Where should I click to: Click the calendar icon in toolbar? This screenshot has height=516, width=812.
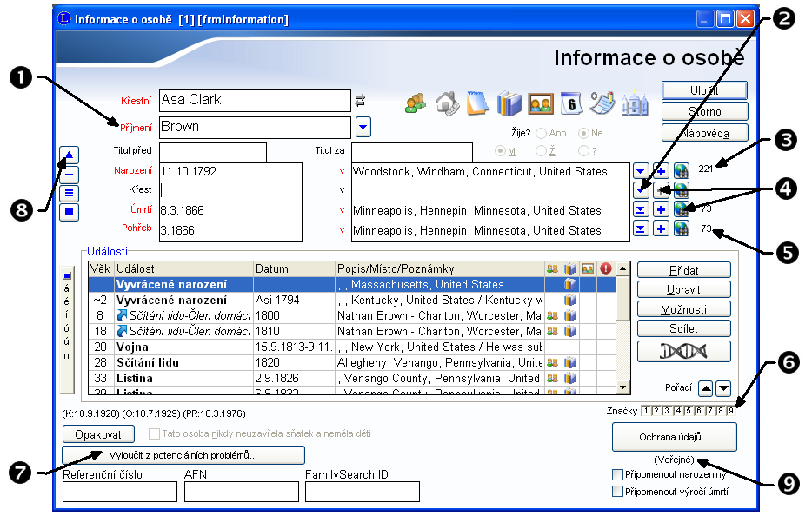[570, 103]
